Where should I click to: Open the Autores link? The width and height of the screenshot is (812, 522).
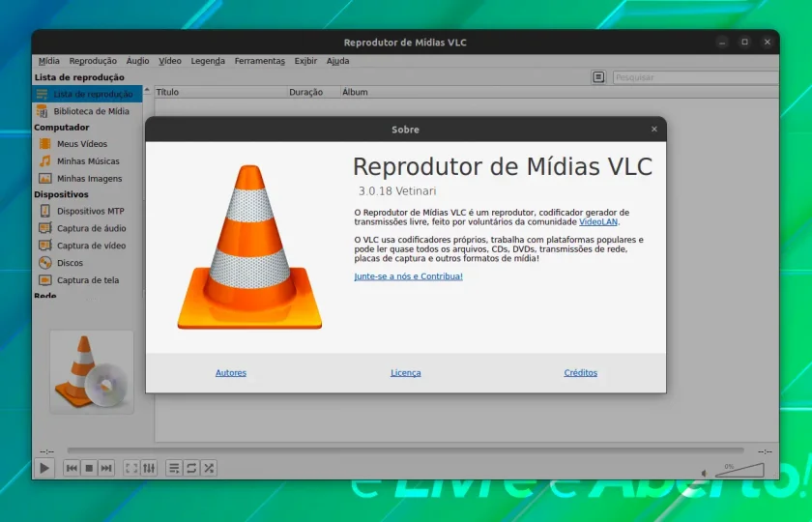click(x=231, y=373)
